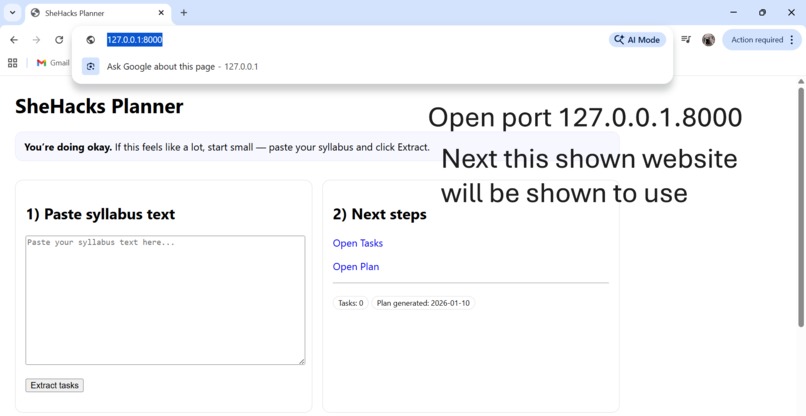This screenshot has width=806, height=416.
Task: Activate AI Mode button
Action: 637,40
